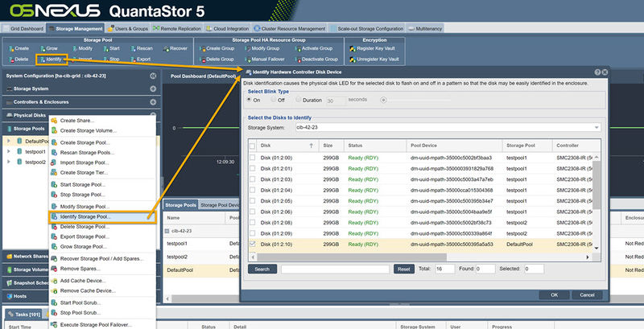Sort by the Disk column header
644x329 pixels.
click(288, 146)
